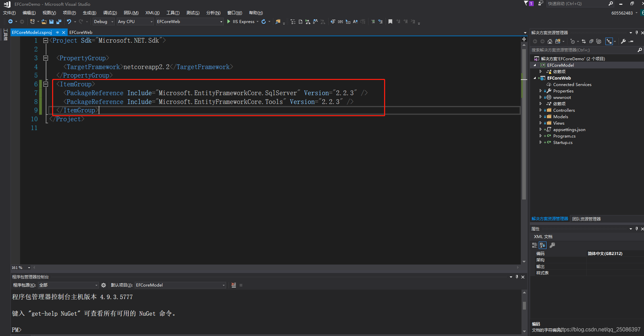This screenshot has height=336, width=644.
Task: Open the default project dropdown showing EFCoreModel
Action: tap(180, 285)
